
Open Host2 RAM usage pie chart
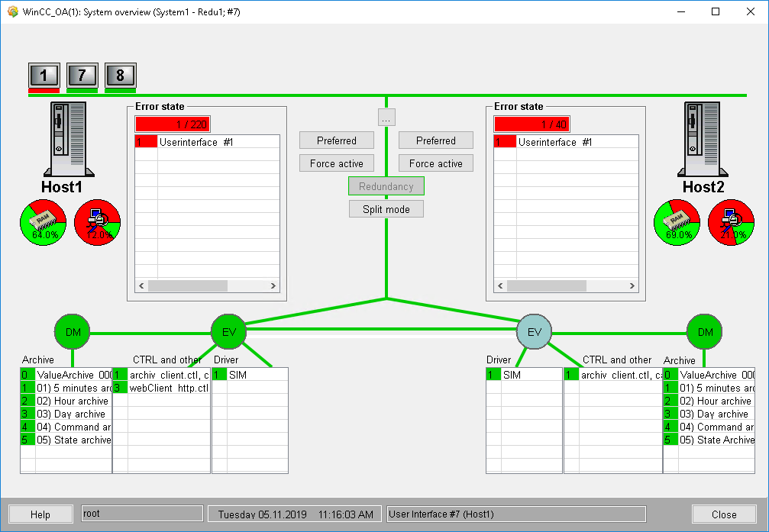[677, 224]
